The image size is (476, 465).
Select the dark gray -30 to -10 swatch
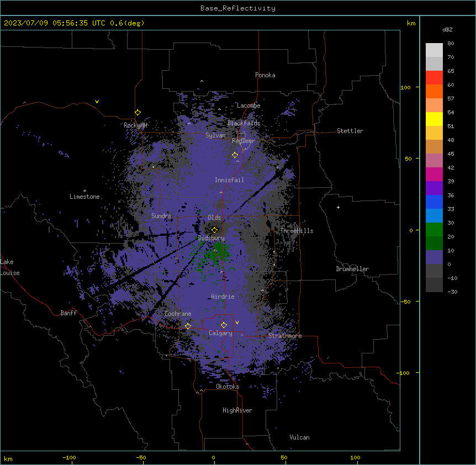[434, 285]
